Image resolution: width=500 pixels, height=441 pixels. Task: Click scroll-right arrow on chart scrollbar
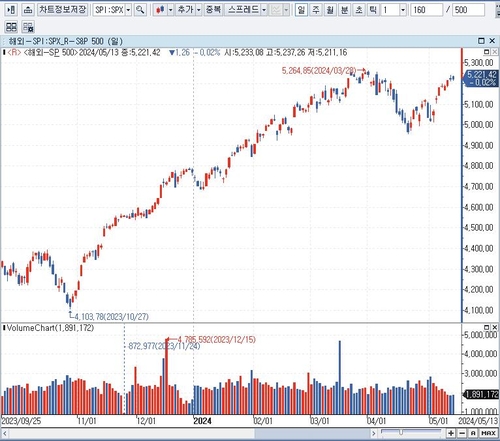pos(374,433)
